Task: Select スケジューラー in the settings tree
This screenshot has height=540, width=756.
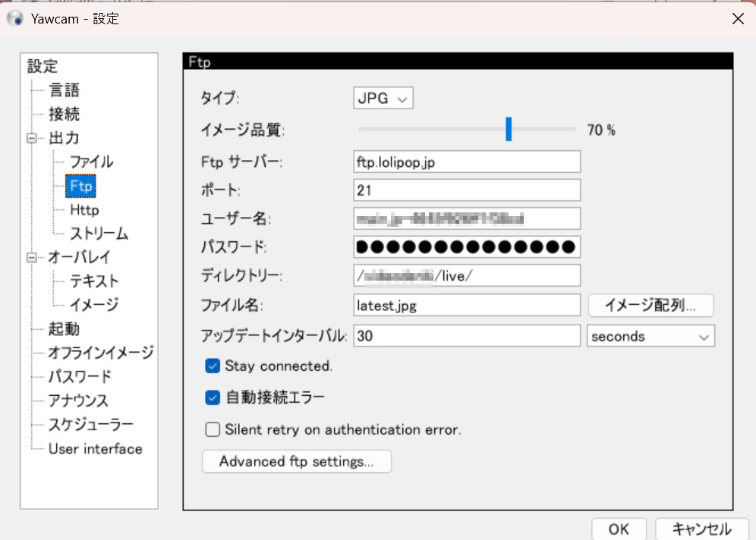Action: (x=90, y=425)
